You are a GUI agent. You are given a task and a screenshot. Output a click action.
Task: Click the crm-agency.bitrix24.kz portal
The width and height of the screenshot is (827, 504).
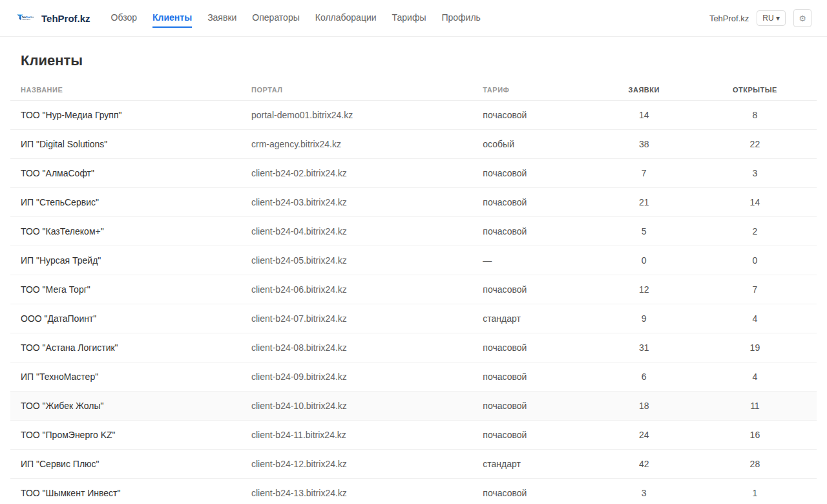(x=296, y=144)
